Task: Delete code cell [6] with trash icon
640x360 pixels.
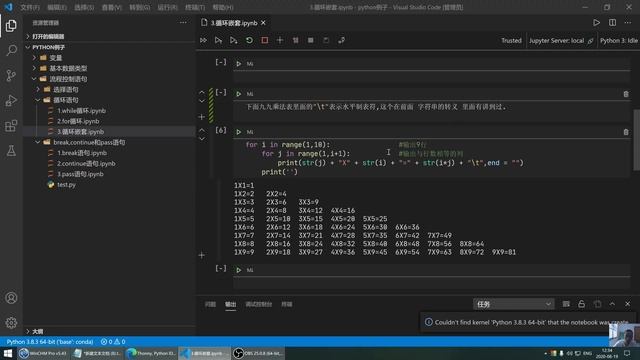Action: point(626,132)
